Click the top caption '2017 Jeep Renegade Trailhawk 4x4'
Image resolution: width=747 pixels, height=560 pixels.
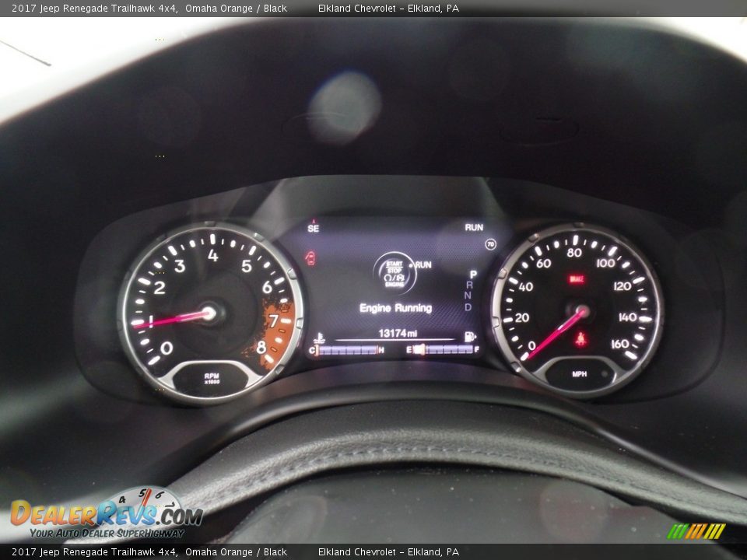(x=95, y=8)
